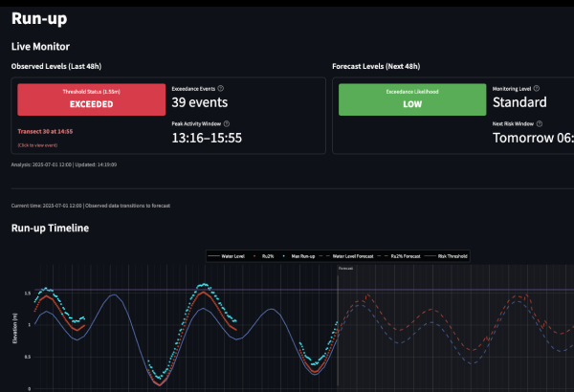Toggle the Ru2% Forecast legend entry
Screen dimensions: 574x392
tap(399, 256)
